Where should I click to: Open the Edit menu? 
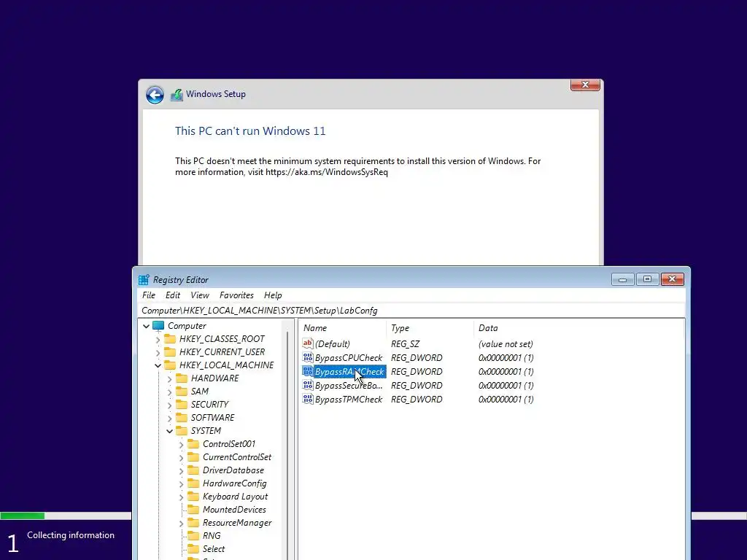(172, 295)
